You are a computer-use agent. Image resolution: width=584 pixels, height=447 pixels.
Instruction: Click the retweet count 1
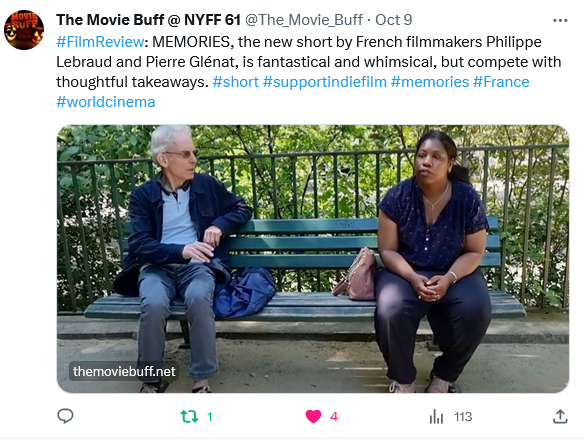(x=210, y=416)
